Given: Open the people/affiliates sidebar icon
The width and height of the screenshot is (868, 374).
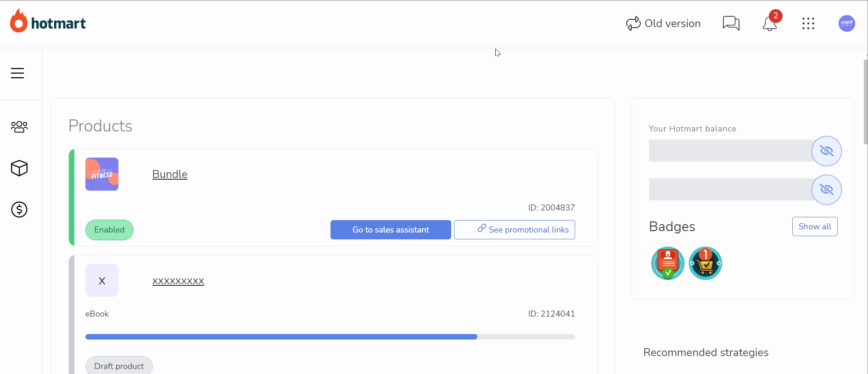Looking at the screenshot, I should click(19, 126).
